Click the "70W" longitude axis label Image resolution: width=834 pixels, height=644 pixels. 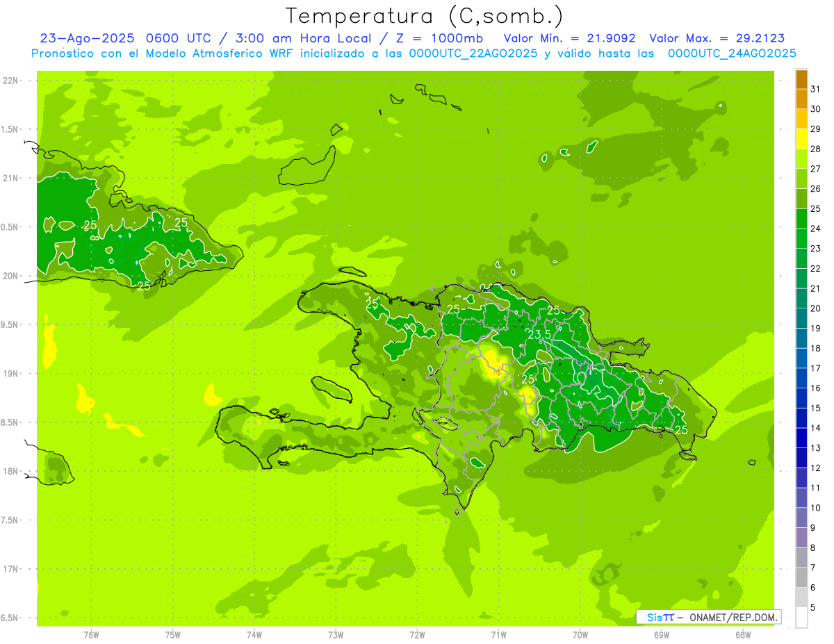[x=580, y=635]
